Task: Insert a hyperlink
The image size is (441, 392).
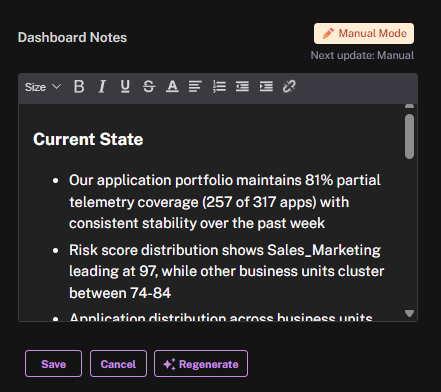Action: 289,87
